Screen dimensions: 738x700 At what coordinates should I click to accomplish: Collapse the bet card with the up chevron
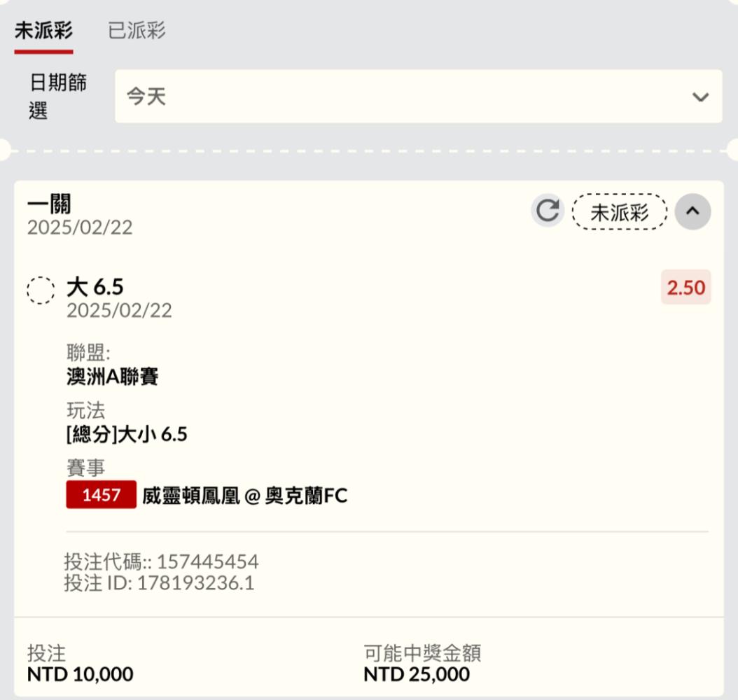point(692,211)
